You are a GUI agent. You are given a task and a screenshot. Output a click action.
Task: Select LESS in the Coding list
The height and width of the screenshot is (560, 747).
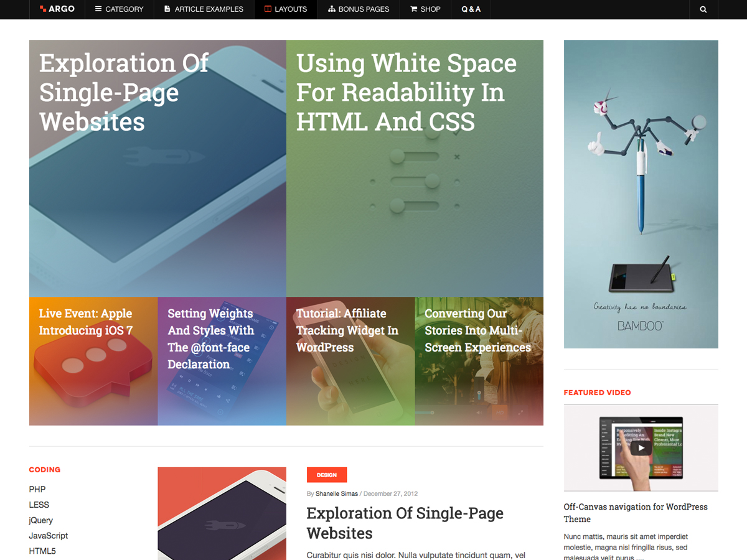pyautogui.click(x=39, y=505)
